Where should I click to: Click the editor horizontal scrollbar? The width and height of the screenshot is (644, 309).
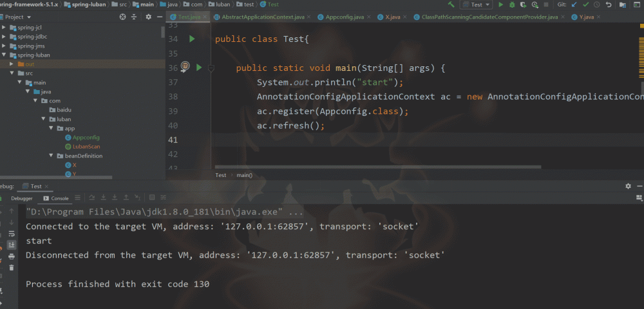377,167
